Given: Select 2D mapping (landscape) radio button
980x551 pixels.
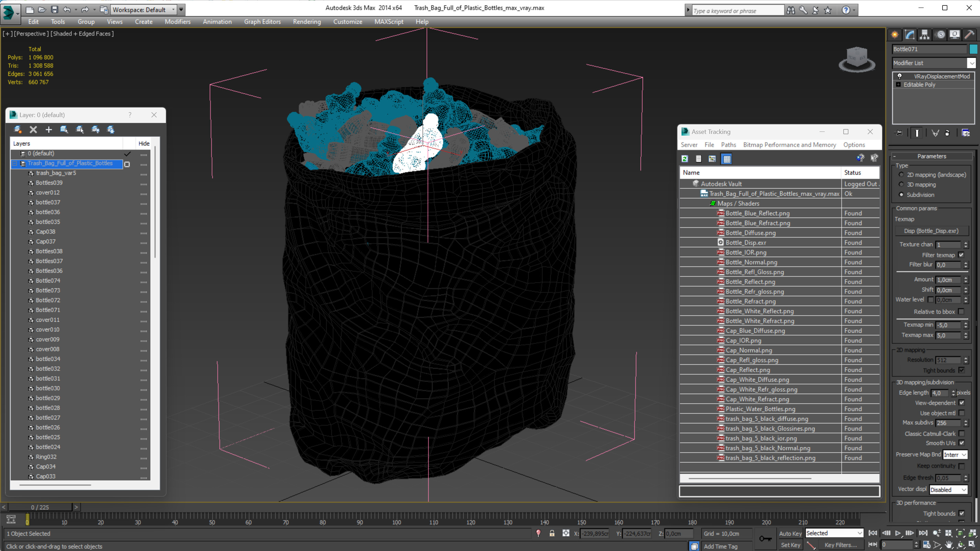Looking at the screenshot, I should [901, 174].
